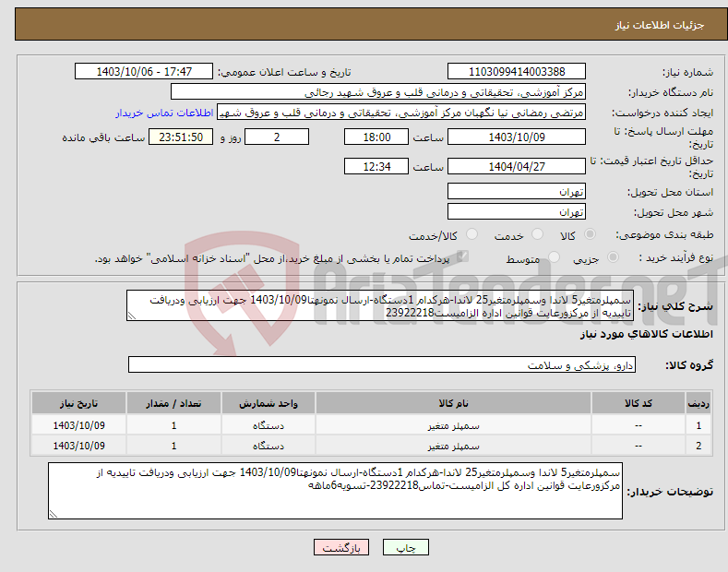Click the ردیف column header

[698, 403]
